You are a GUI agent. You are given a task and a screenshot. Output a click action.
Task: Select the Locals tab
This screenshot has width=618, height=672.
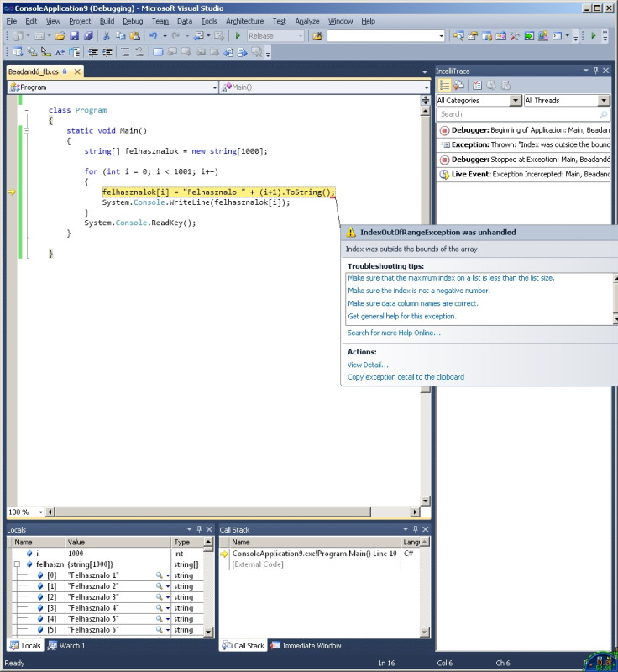[25, 645]
